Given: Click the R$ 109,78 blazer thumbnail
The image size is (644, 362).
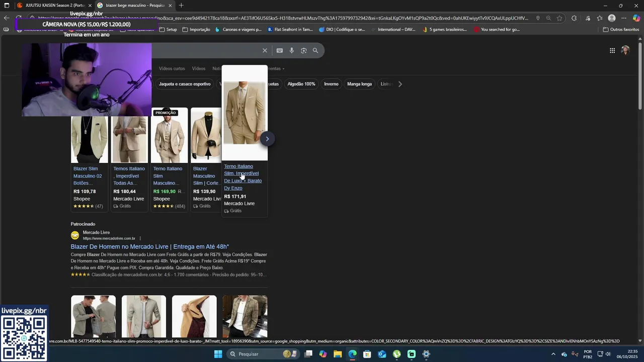Looking at the screenshot, I should [89, 138].
